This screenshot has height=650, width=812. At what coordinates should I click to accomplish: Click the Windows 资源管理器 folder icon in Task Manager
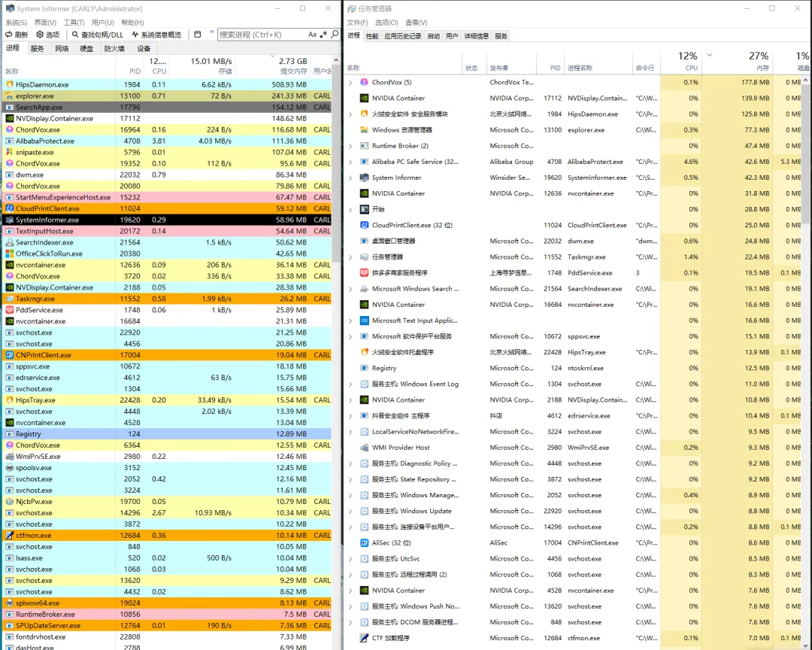click(364, 130)
